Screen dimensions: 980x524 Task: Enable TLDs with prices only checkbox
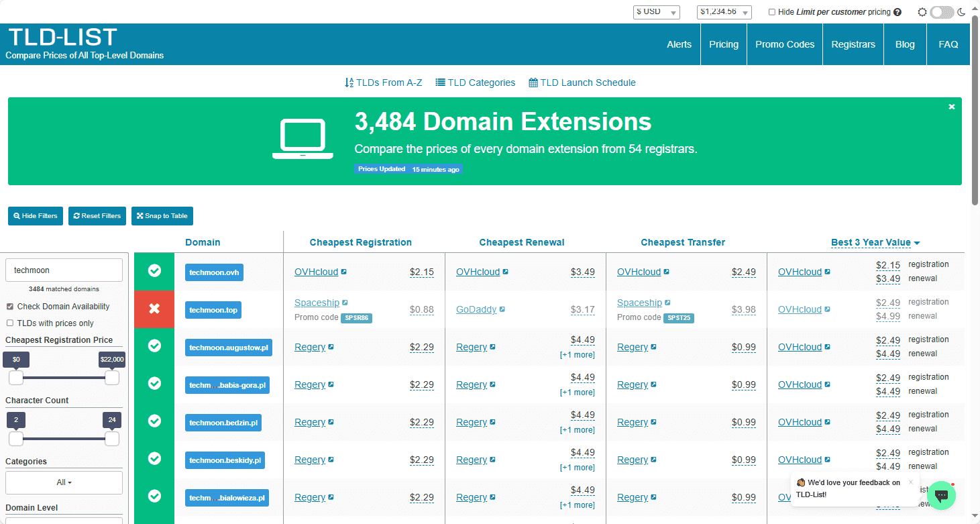(9, 323)
